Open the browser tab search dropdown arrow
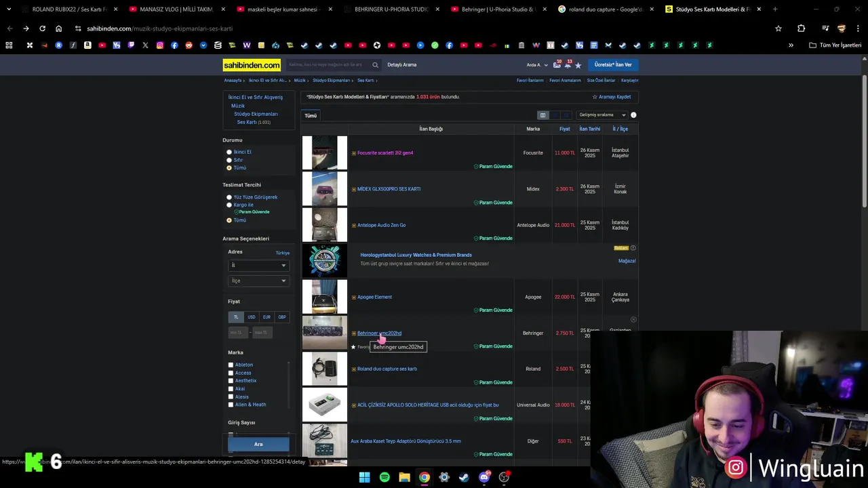The width and height of the screenshot is (868, 488). coord(9,9)
